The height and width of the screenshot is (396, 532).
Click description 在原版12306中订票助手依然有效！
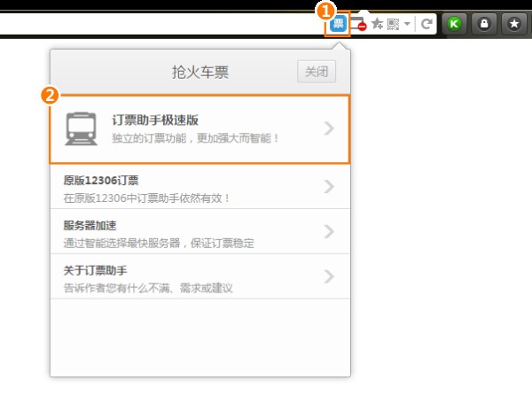[x=146, y=198]
